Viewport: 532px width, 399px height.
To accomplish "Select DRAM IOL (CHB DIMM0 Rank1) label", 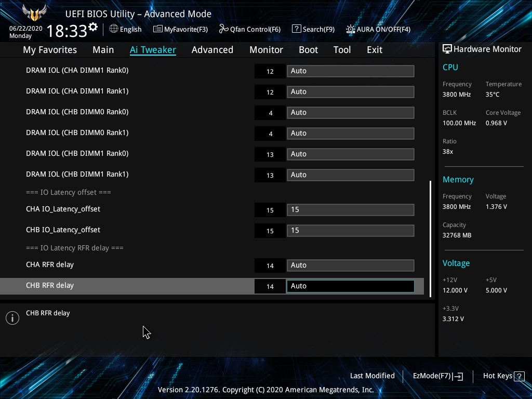I will (77, 132).
